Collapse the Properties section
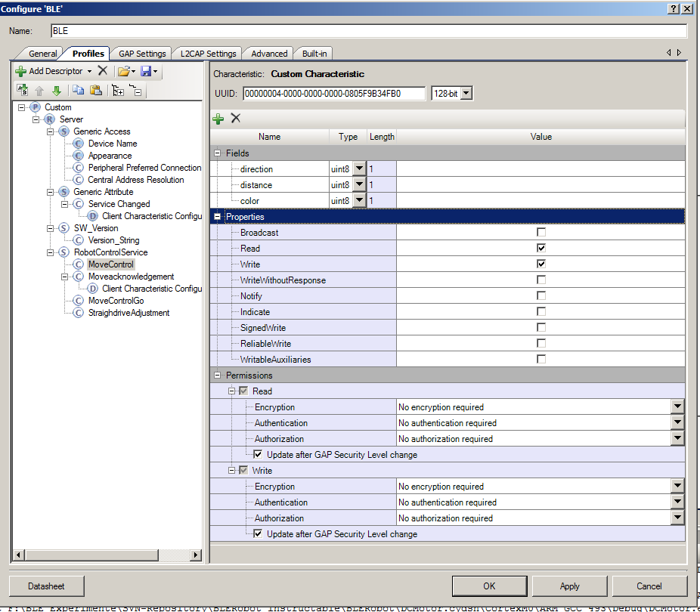 [x=218, y=217]
